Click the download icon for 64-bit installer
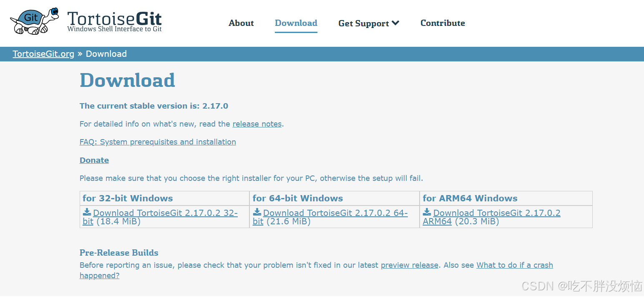Viewport: 644px width, 297px height. 257,212
